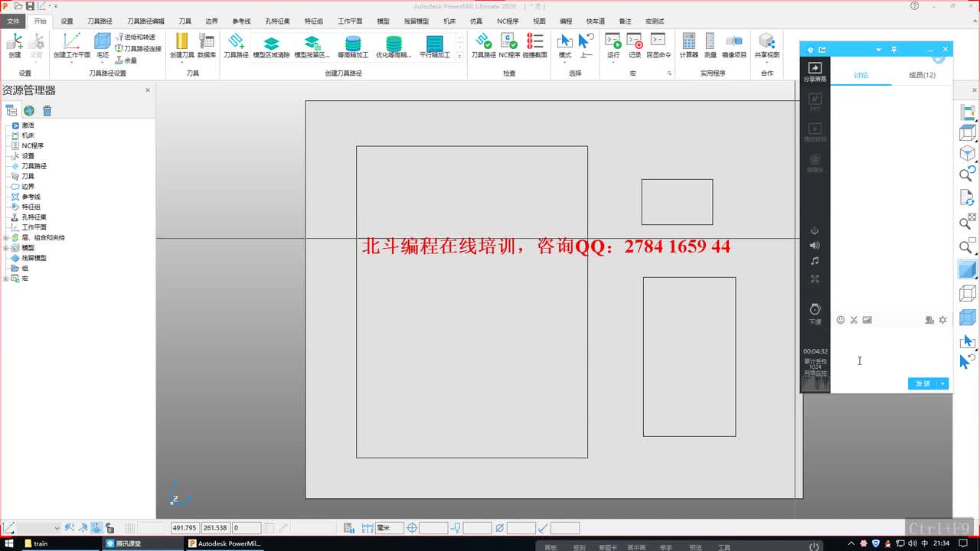Toggle the speaker volume in class panel
The image size is (980, 551).
tap(815, 245)
